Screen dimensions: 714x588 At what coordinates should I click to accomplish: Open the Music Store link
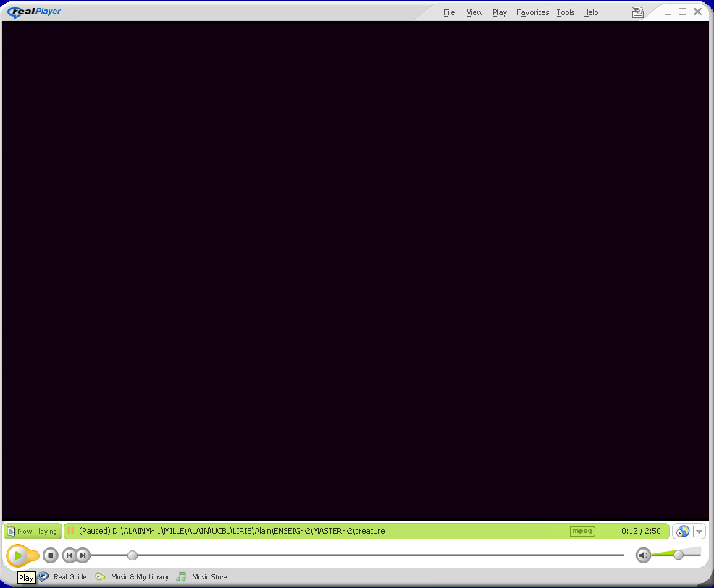click(x=209, y=576)
